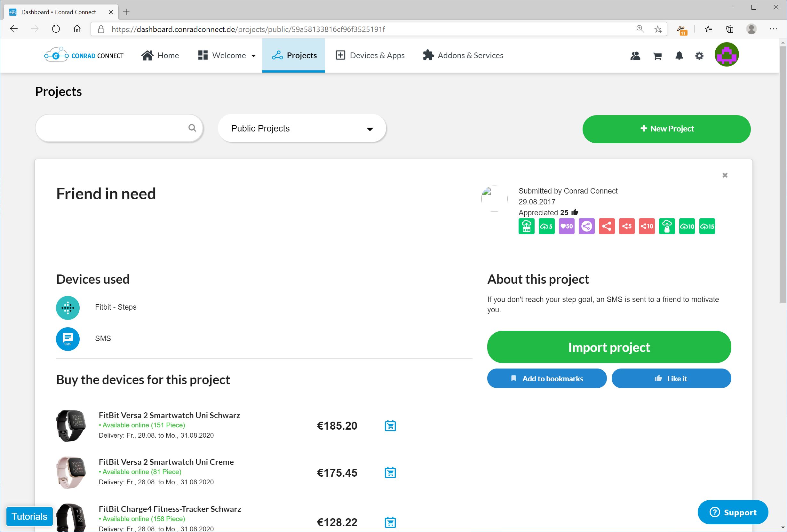This screenshot has width=787, height=532.
Task: Add FitBit Versa 2 Schwarz to cart
Action: (x=390, y=426)
